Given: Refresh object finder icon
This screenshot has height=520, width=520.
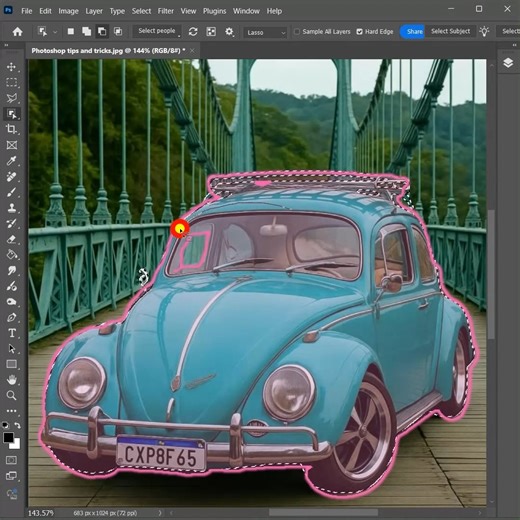Looking at the screenshot, I should (x=193, y=32).
